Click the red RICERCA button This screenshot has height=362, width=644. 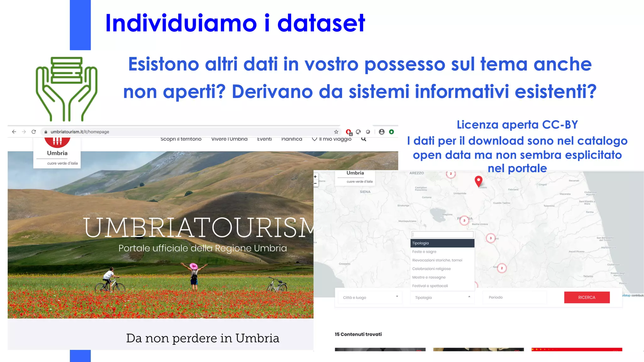coord(587,297)
